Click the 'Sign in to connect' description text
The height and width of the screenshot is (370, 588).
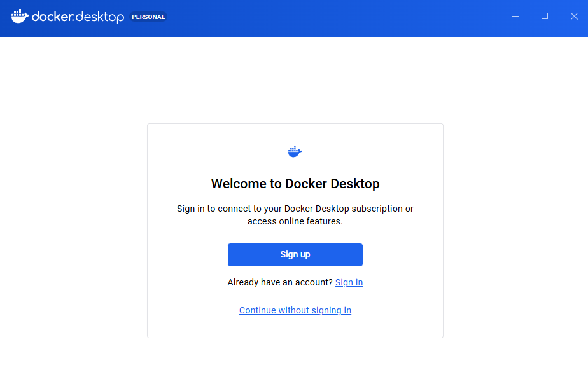(295, 215)
